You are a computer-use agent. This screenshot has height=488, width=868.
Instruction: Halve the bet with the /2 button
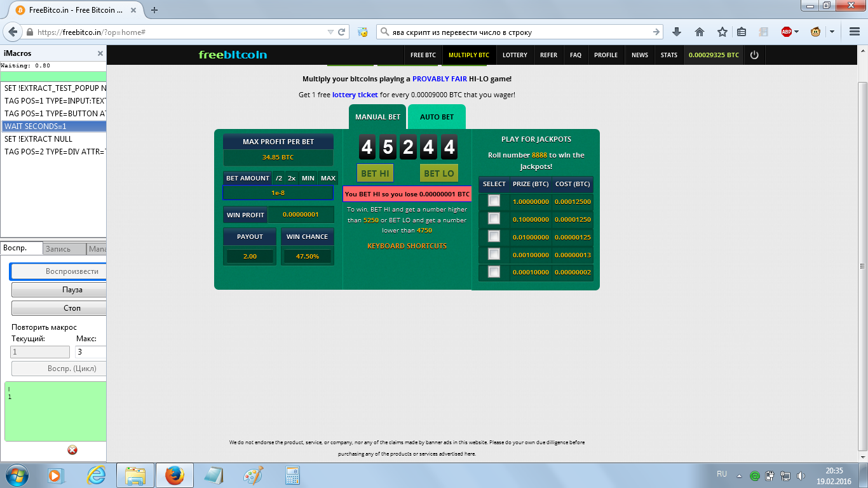(x=279, y=179)
